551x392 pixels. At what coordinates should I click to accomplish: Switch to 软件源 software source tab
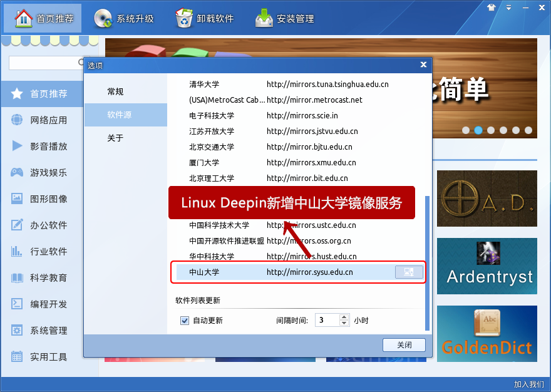tap(126, 115)
